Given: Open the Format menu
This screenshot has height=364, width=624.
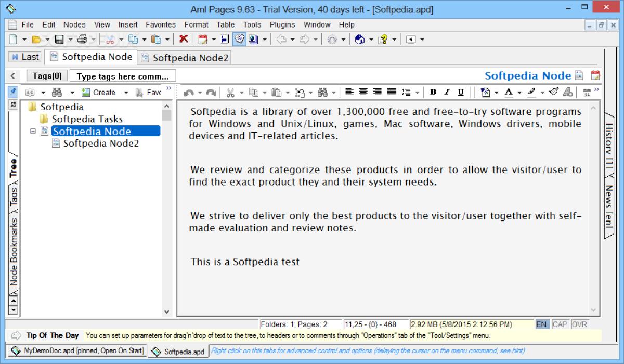Looking at the screenshot, I should click(x=196, y=24).
